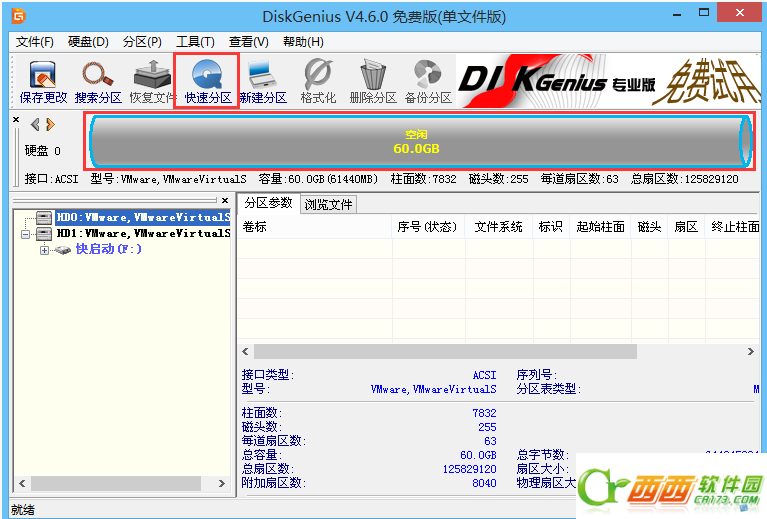767x519 pixels.
Task: Click the HD1 disk drive icon in tree
Action: coord(44,233)
